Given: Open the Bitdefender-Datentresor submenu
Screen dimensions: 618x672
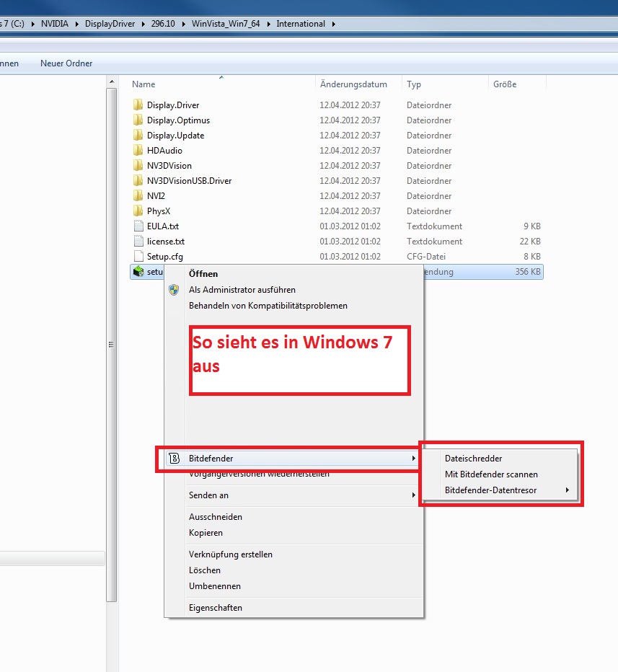Looking at the screenshot, I should [x=500, y=490].
